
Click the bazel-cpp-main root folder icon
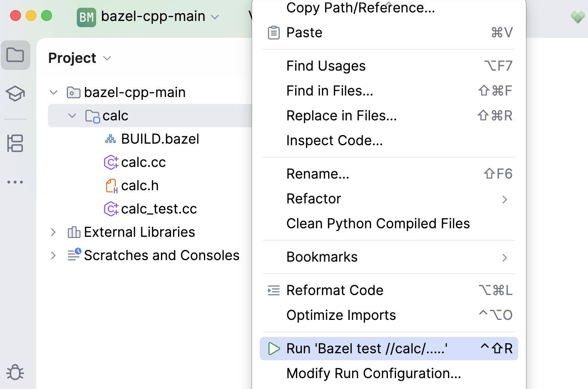(x=73, y=92)
